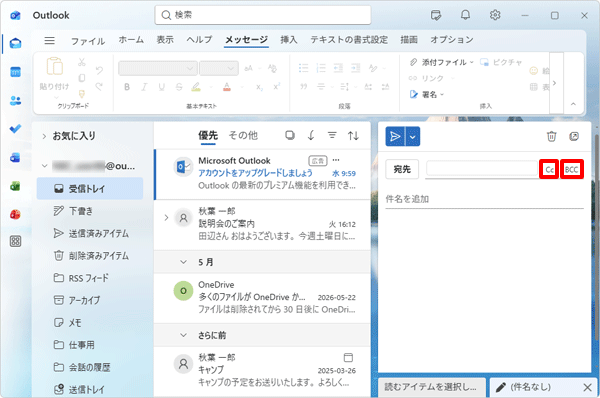Open send options dropdown arrow
Viewport: 600px width, 398px height.
pos(412,136)
